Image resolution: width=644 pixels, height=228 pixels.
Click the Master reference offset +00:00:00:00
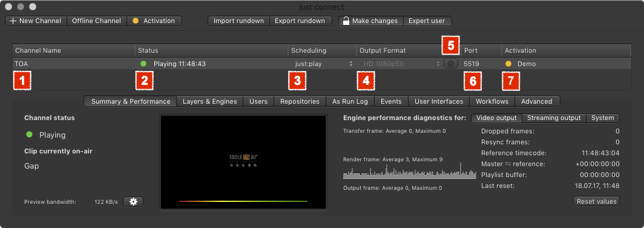597,164
